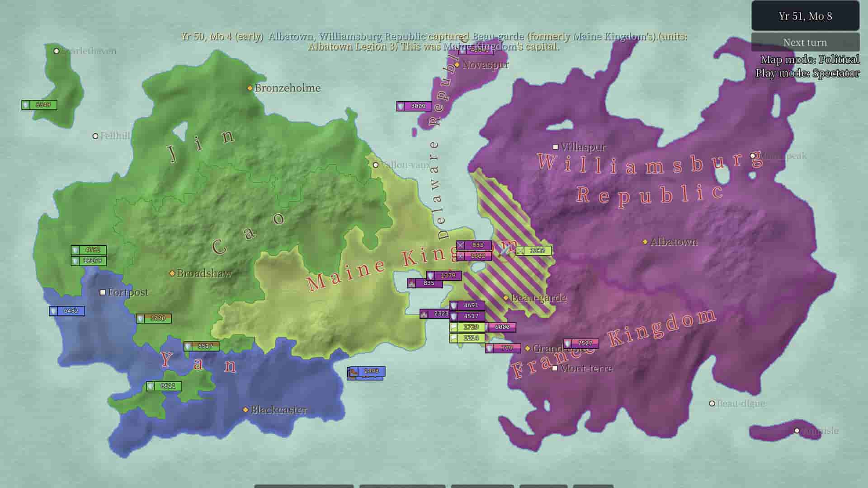This screenshot has width=868, height=488.
Task: Click the Albatown captured Beau-garde event message
Action: (x=434, y=42)
